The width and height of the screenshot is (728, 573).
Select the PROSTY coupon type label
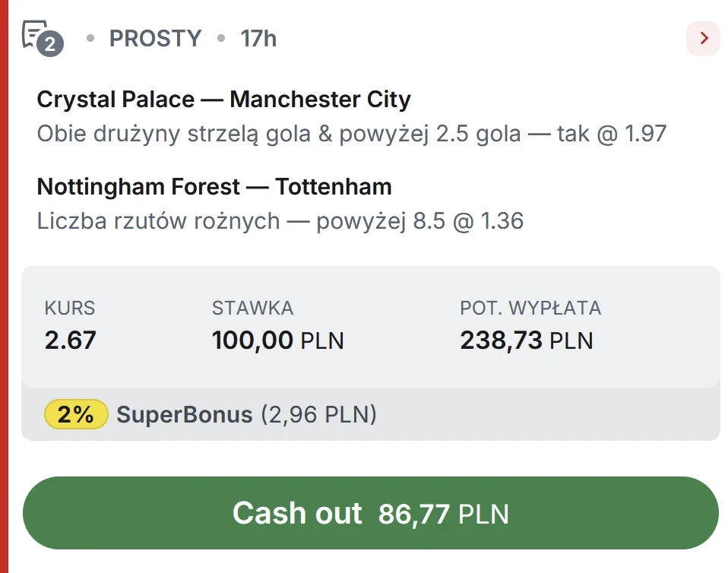155,38
